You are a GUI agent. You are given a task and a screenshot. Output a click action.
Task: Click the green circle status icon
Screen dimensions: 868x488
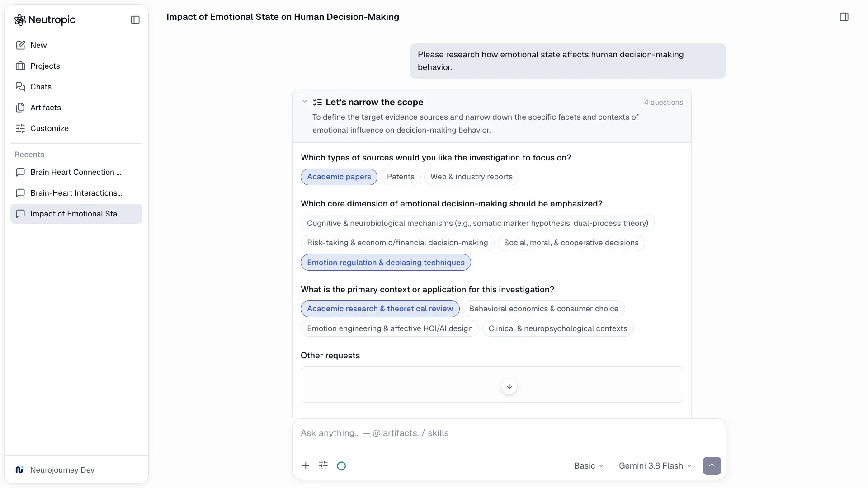341,466
